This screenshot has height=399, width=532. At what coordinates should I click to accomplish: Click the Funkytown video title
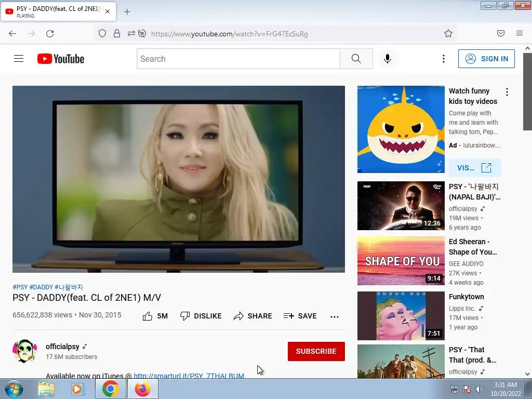(466, 297)
